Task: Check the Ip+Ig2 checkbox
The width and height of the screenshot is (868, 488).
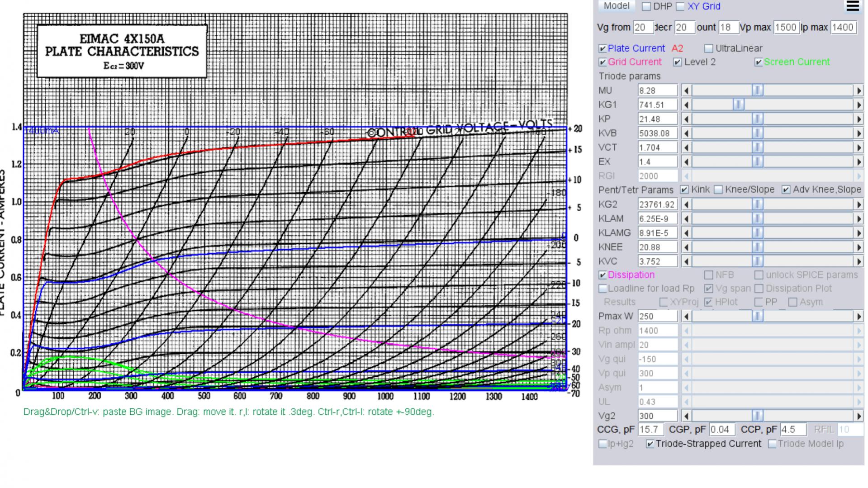Action: [x=602, y=444]
